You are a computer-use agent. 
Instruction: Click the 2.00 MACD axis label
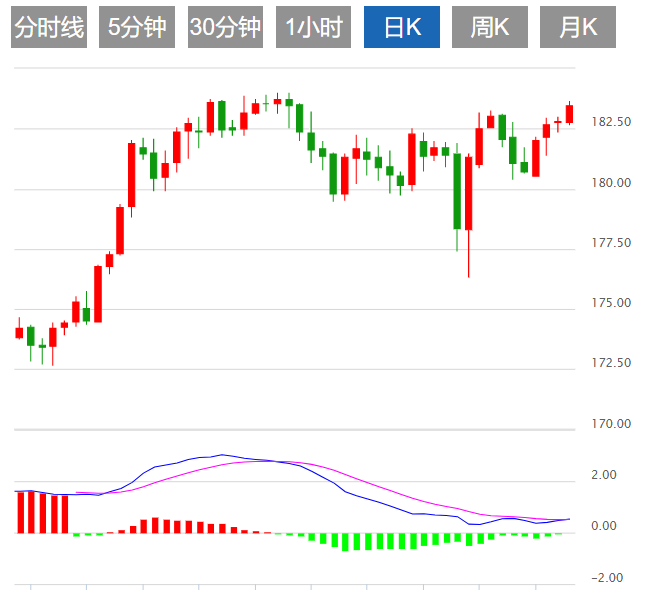tap(603, 475)
